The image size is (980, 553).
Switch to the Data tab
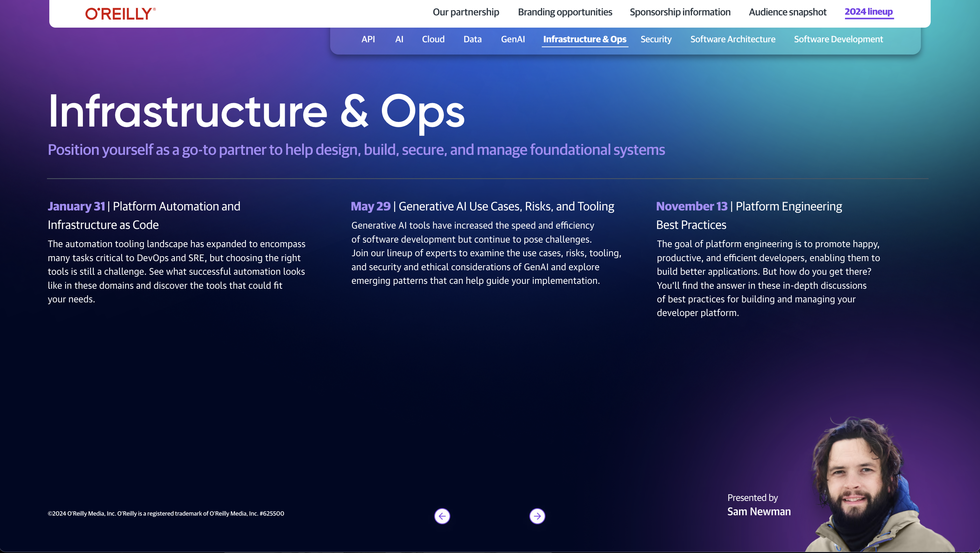pyautogui.click(x=473, y=39)
